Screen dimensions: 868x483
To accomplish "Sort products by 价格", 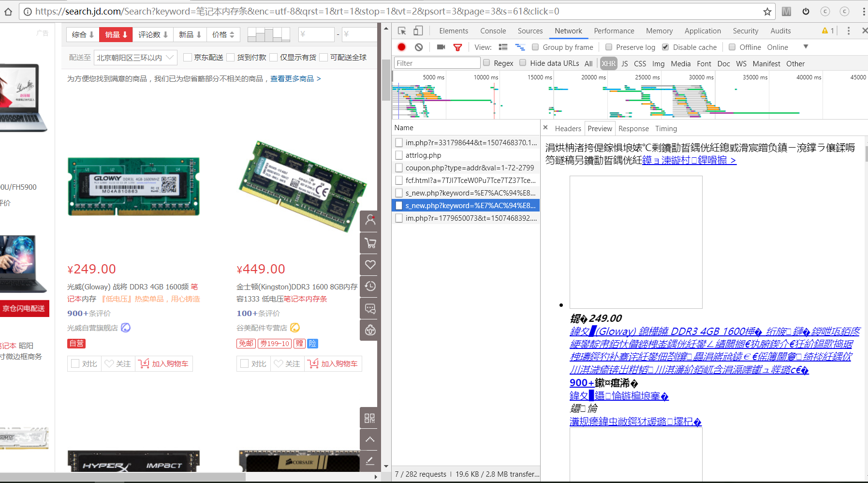I will [x=223, y=34].
